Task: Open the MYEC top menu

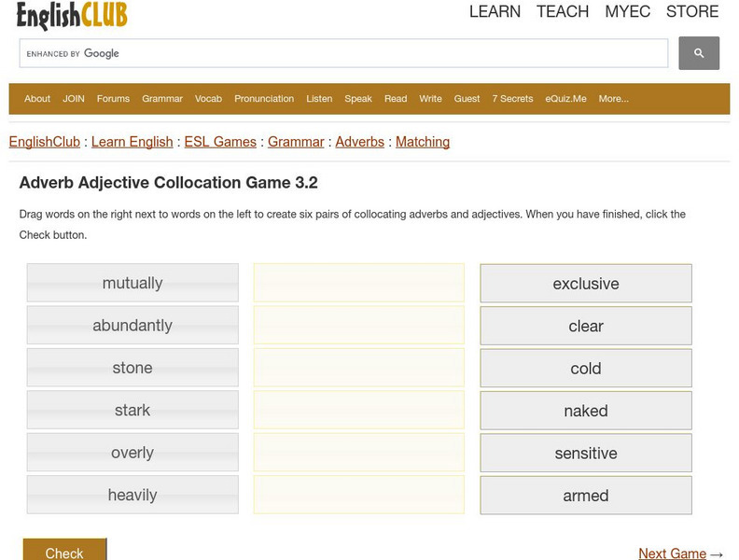Action: (x=627, y=11)
